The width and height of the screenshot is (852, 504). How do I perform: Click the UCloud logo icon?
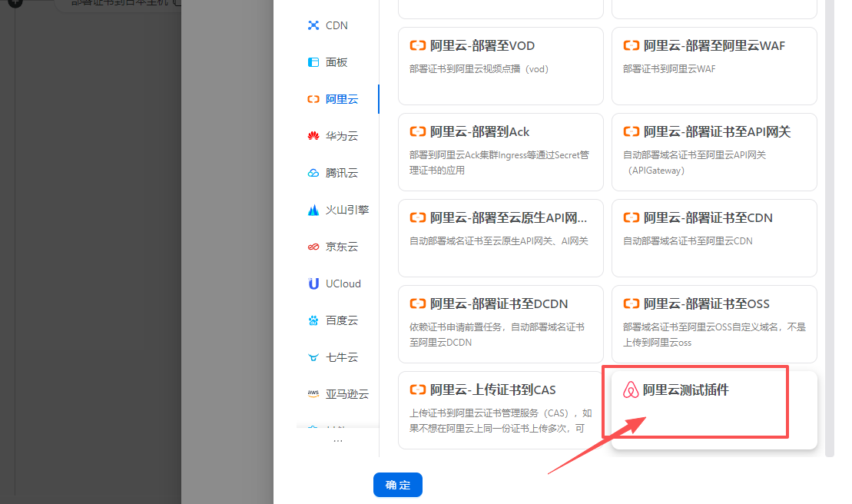tap(313, 283)
